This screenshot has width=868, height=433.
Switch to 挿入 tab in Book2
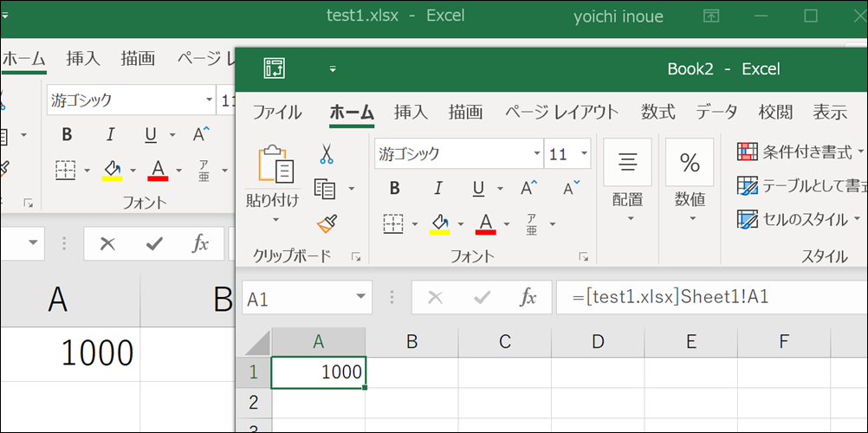pyautogui.click(x=411, y=113)
